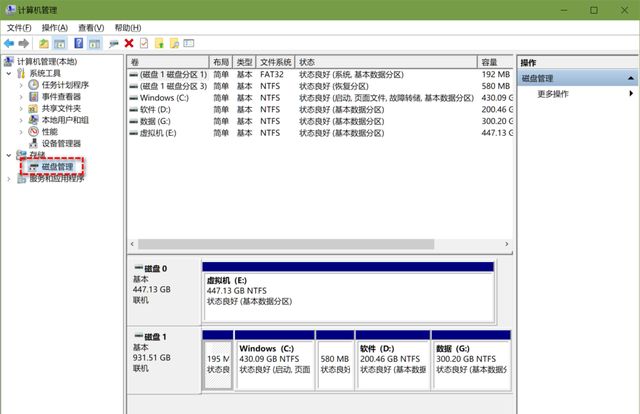Open 共享文件夹 tree item
The width and height of the screenshot is (640, 414).
(x=61, y=109)
